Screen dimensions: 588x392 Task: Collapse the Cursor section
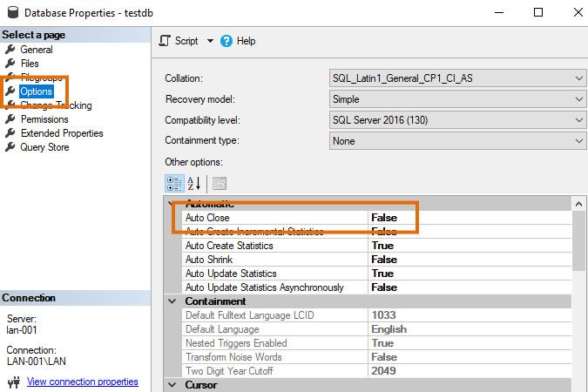[x=172, y=385]
